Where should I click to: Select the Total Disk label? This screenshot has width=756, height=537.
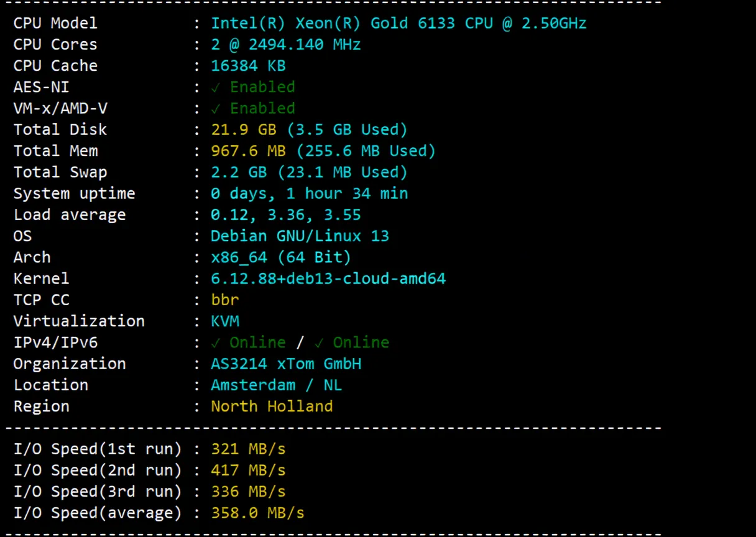pos(60,130)
